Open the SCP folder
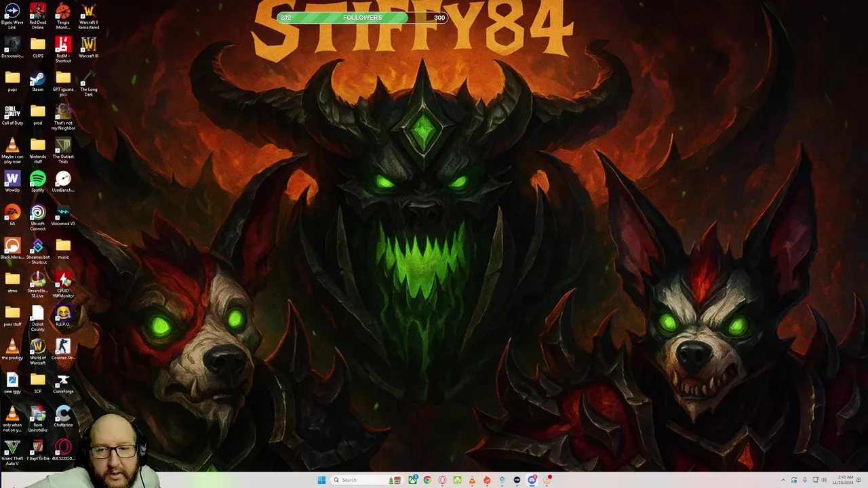The height and width of the screenshot is (488, 868). (37, 383)
